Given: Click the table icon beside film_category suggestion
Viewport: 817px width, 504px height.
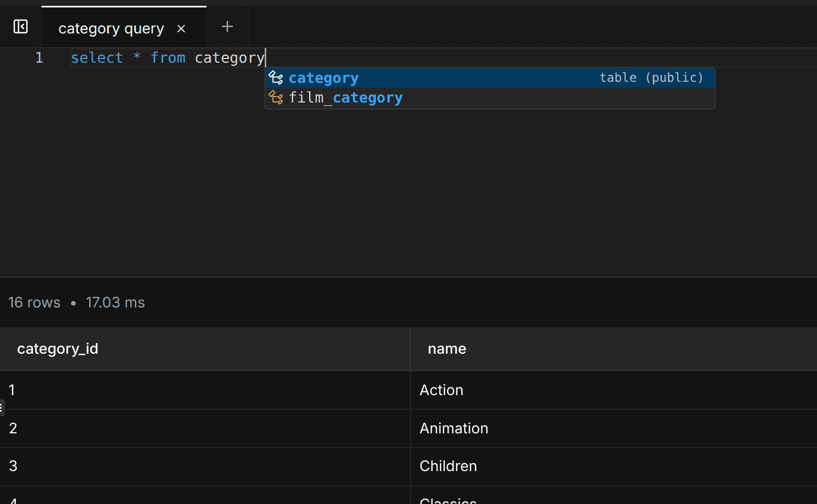Looking at the screenshot, I should tap(276, 98).
